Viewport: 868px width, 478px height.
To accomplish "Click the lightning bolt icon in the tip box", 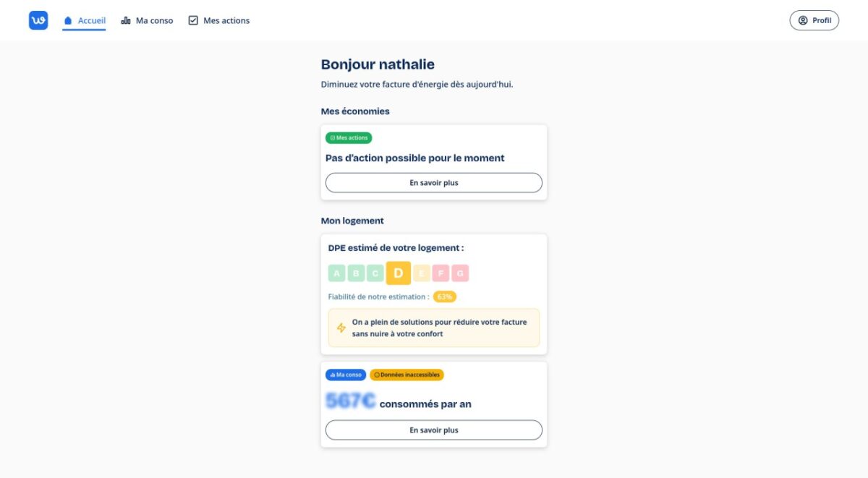I will click(x=341, y=328).
